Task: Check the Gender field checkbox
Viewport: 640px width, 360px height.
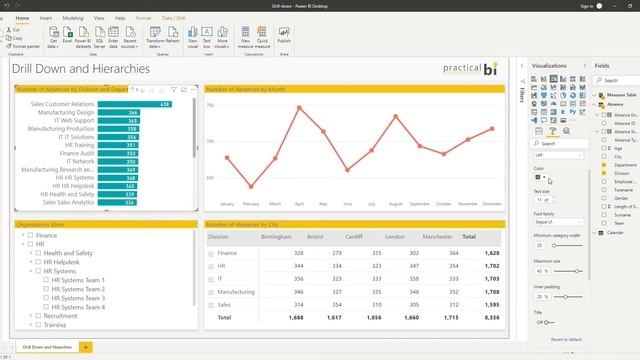Action: coord(604,198)
